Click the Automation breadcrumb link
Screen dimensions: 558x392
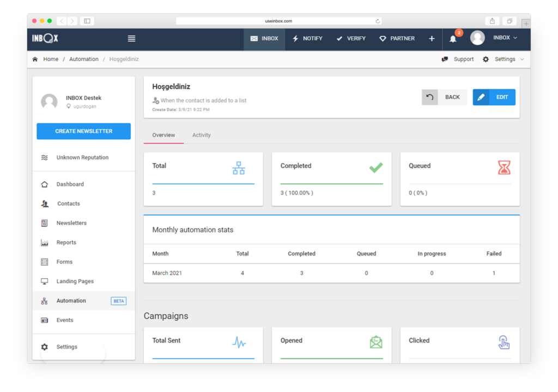83,59
